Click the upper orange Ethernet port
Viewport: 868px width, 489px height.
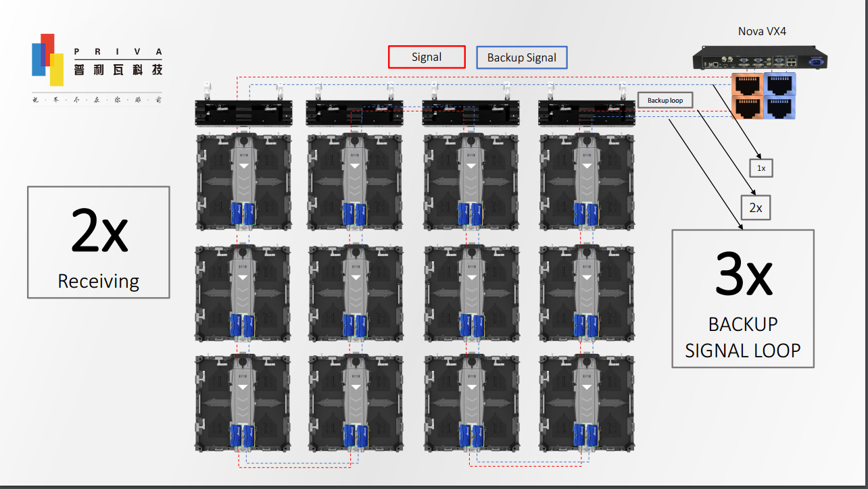point(748,84)
